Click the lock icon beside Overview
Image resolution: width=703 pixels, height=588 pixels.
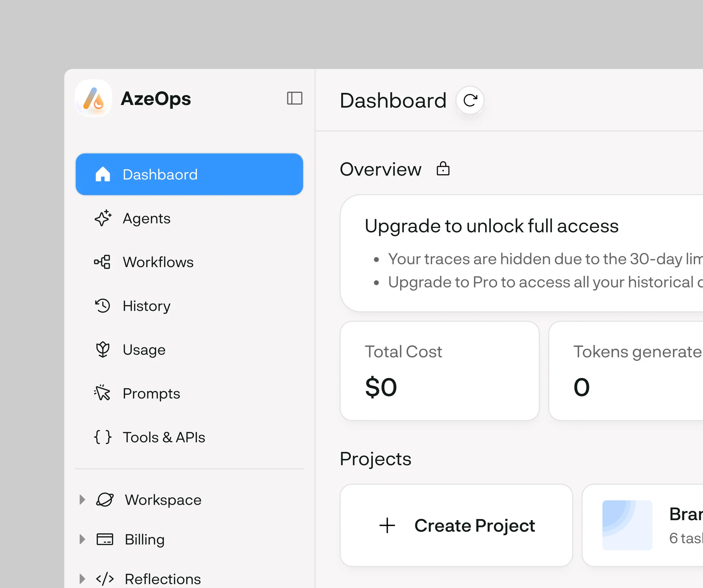443,169
